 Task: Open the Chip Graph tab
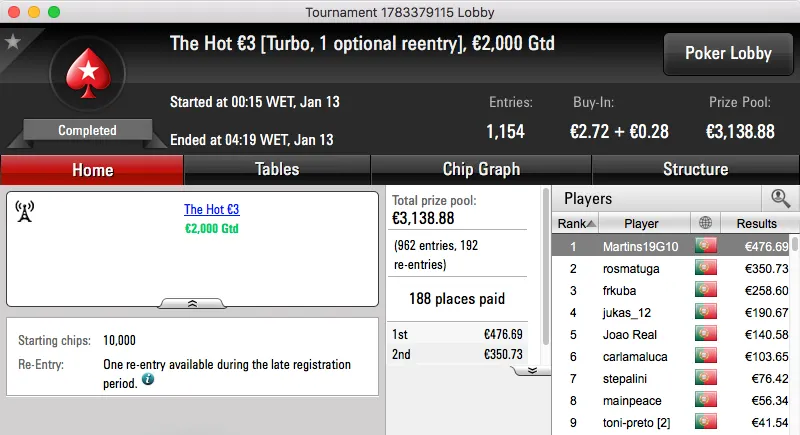click(x=481, y=169)
